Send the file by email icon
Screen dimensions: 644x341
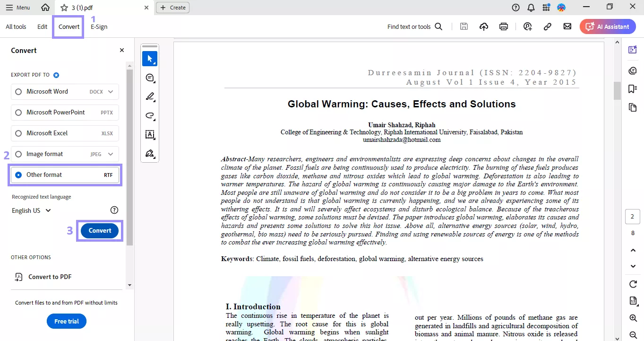[567, 27]
